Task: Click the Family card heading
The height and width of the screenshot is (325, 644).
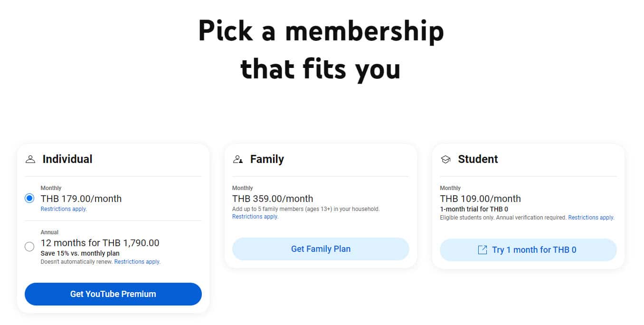Action: (267, 159)
